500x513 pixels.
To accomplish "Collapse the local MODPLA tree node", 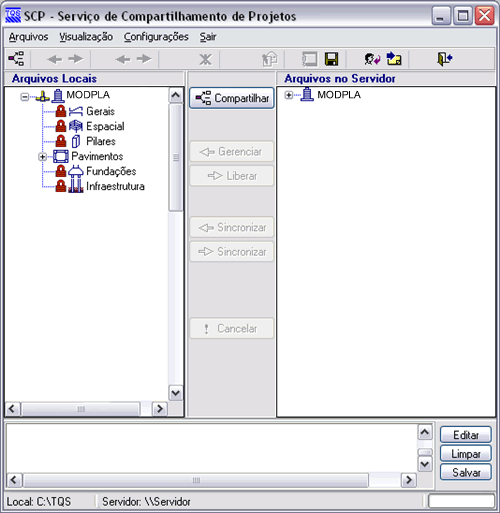I will [x=25, y=97].
